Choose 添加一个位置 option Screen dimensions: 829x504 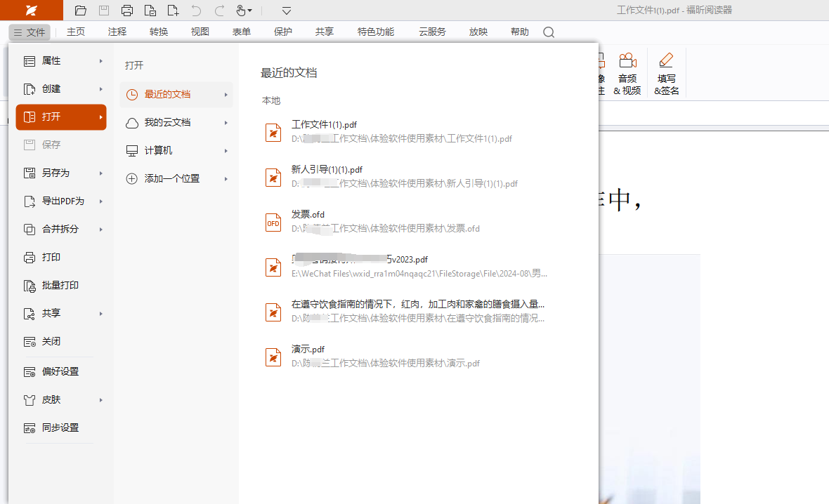(171, 179)
